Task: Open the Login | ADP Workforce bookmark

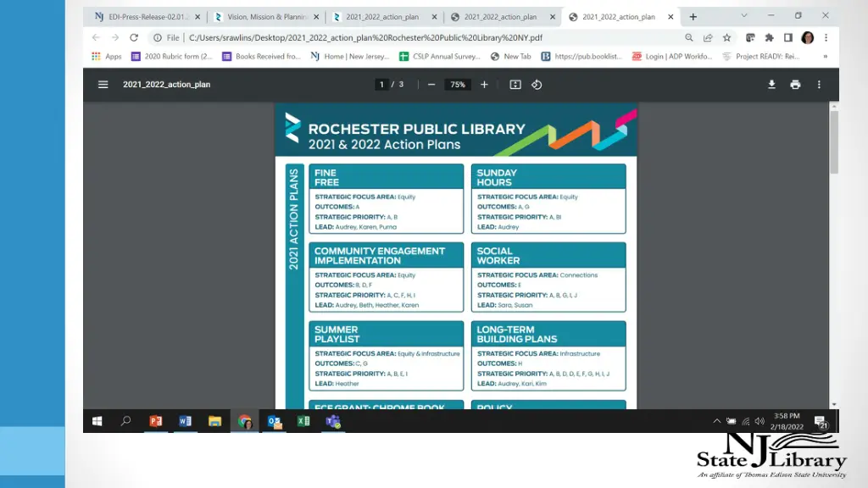Action: [672, 57]
